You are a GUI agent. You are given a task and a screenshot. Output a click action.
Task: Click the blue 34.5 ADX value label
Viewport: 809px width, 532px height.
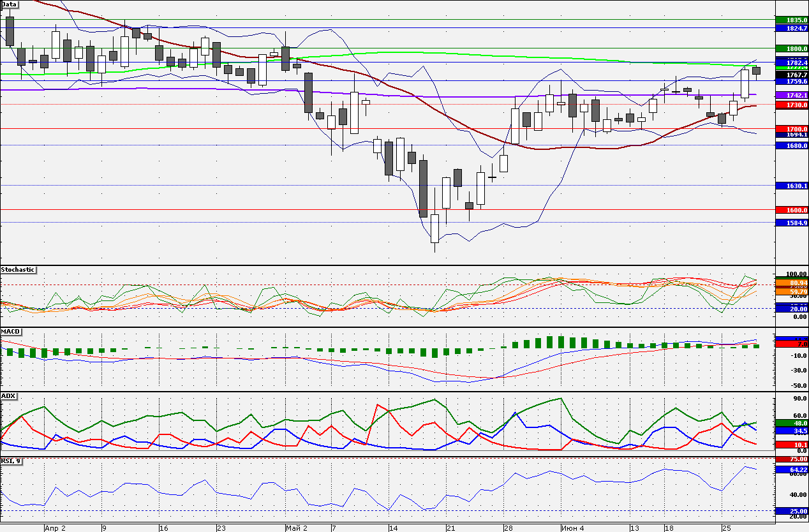[x=792, y=431]
